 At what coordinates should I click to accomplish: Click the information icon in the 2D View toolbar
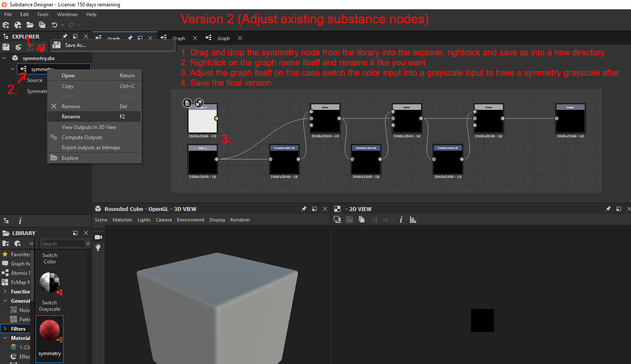[401, 219]
